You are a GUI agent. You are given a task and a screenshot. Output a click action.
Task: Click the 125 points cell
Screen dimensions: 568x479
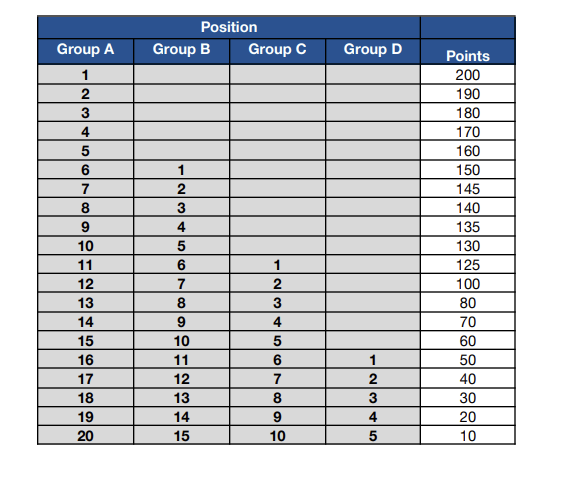click(468, 265)
